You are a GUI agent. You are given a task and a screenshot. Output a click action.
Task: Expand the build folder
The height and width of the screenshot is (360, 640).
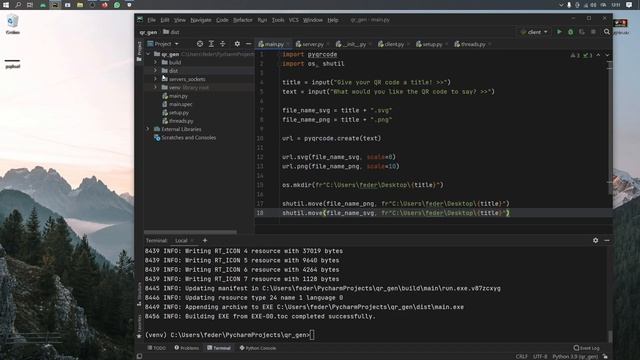(155, 62)
